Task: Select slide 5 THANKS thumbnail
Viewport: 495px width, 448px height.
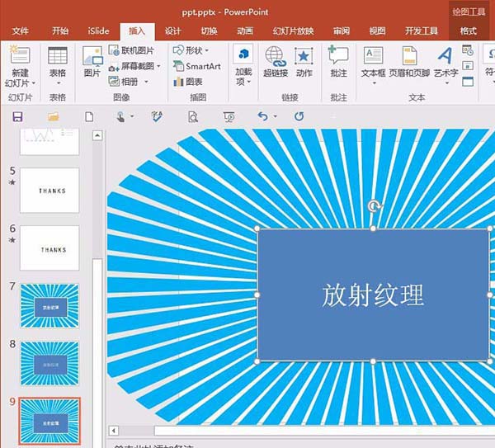Action: [49, 190]
